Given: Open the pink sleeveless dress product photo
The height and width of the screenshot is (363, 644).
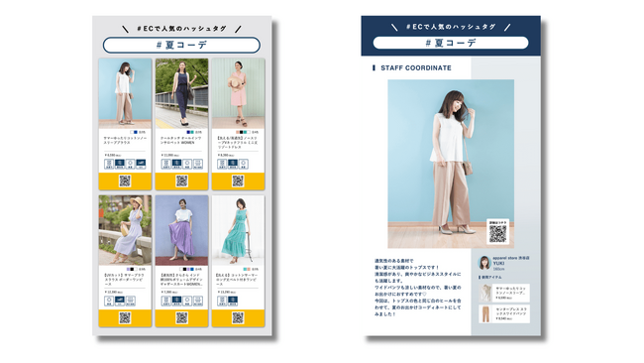Looking at the screenshot, I should [238, 93].
